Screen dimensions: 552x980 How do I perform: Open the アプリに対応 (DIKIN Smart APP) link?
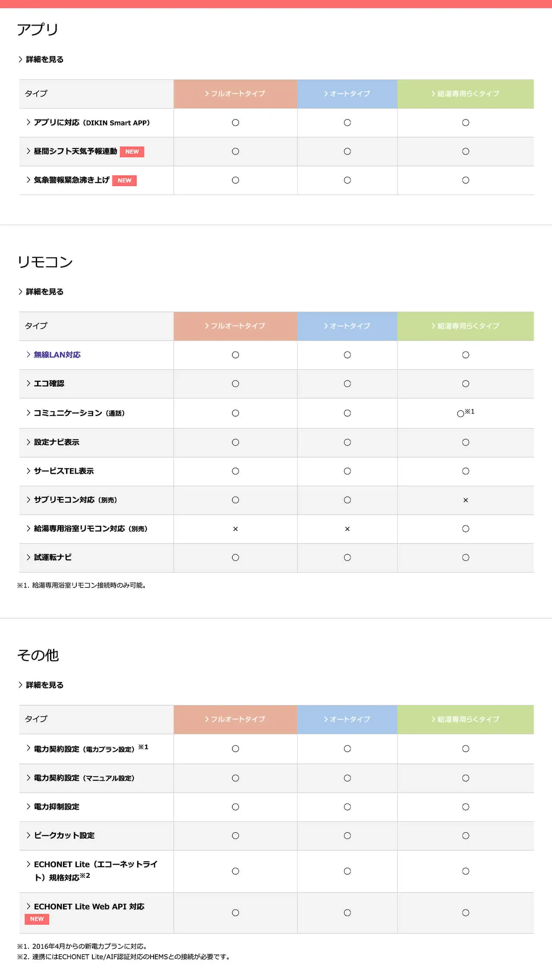(x=91, y=123)
